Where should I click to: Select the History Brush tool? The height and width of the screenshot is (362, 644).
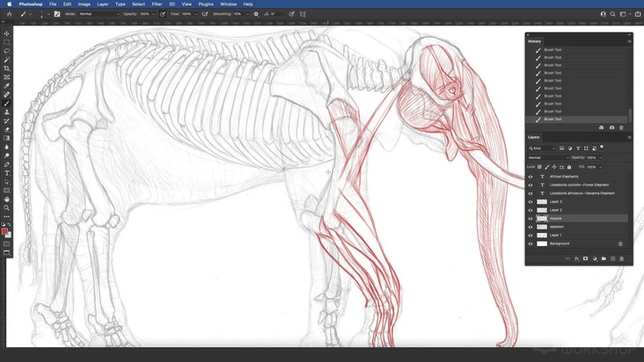(6, 121)
